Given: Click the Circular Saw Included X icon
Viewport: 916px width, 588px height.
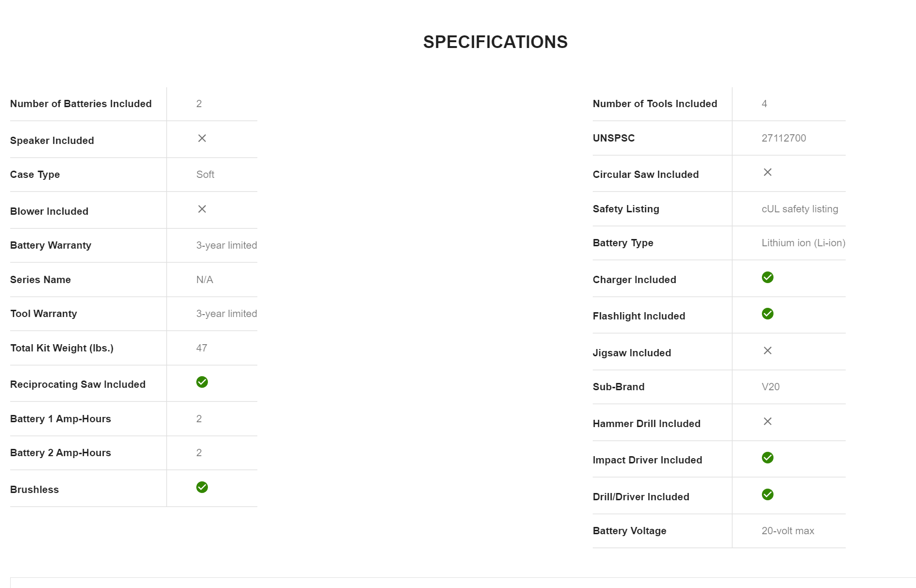Looking at the screenshot, I should 768,172.
